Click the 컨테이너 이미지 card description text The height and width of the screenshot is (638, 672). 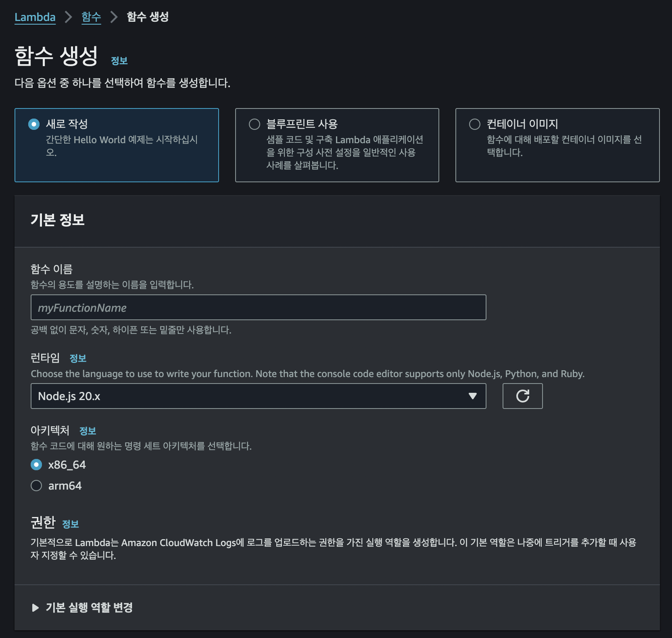[x=564, y=146]
